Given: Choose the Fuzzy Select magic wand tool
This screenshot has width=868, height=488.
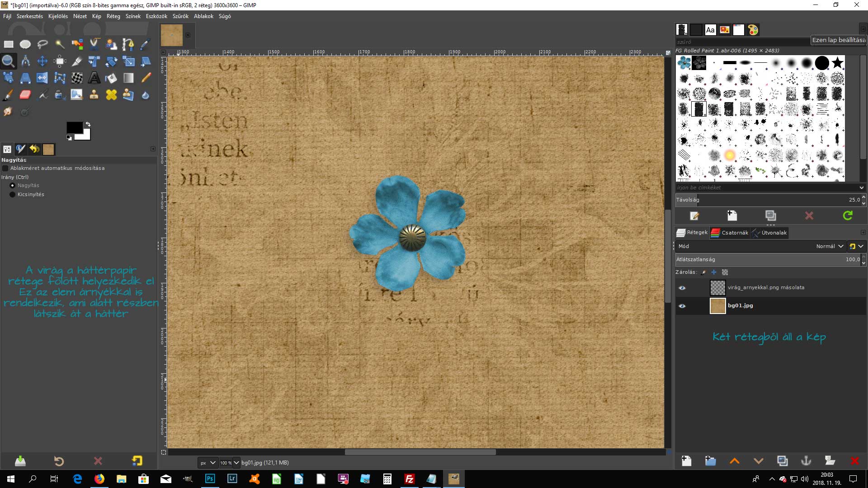Looking at the screenshot, I should click(x=60, y=44).
